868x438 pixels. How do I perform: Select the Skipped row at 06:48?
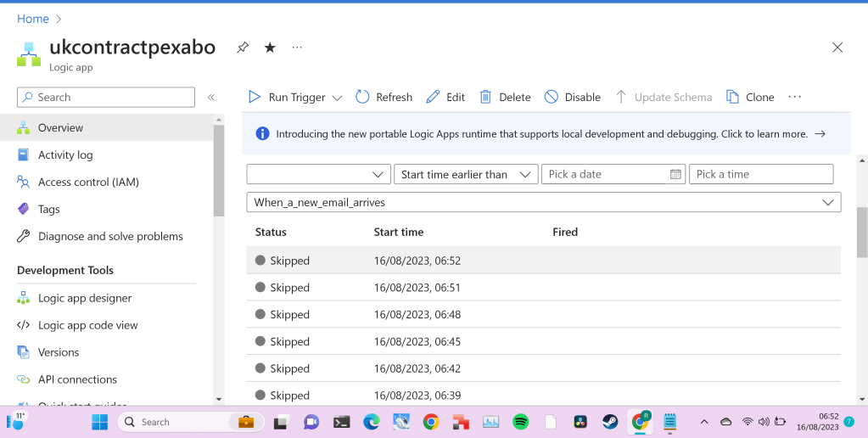544,315
